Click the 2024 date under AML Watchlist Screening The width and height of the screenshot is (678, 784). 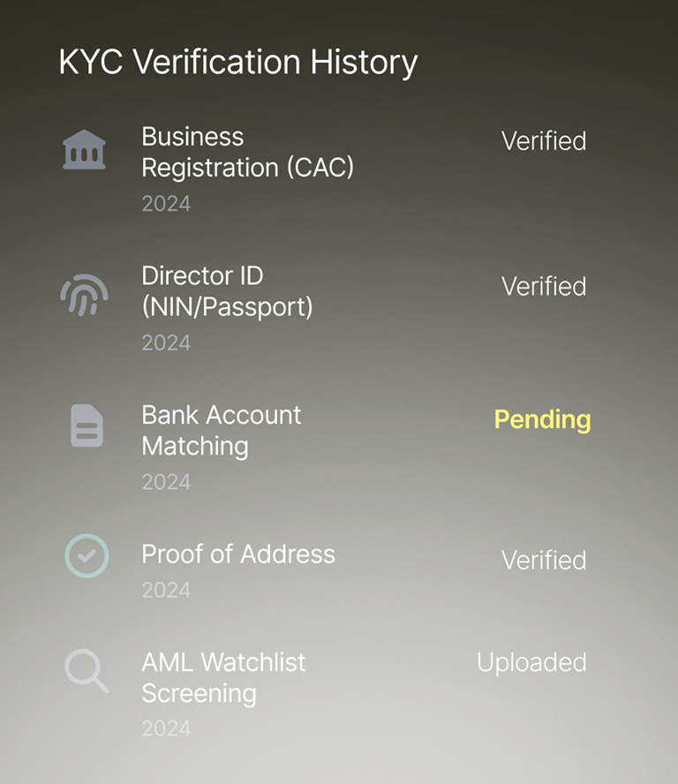coord(166,728)
